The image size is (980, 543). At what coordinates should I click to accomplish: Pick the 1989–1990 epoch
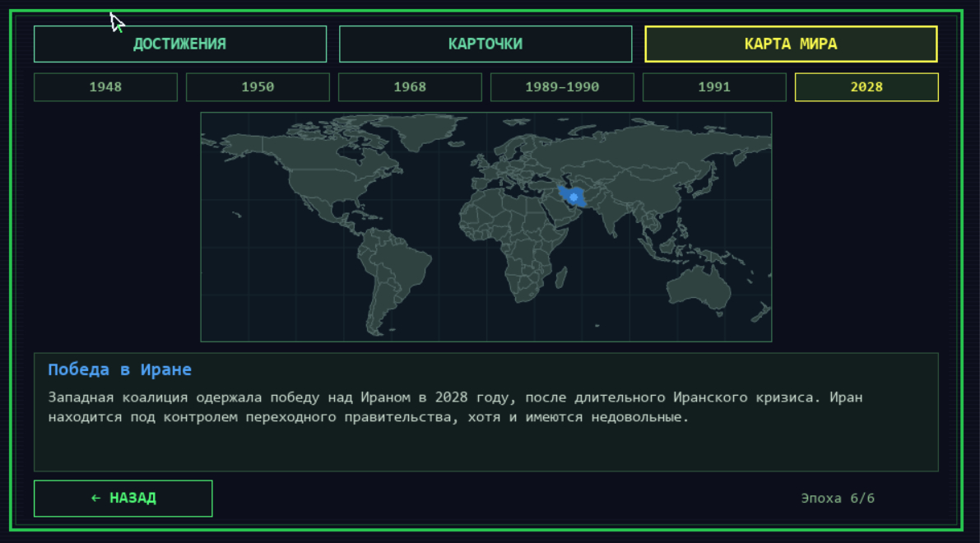pos(562,87)
